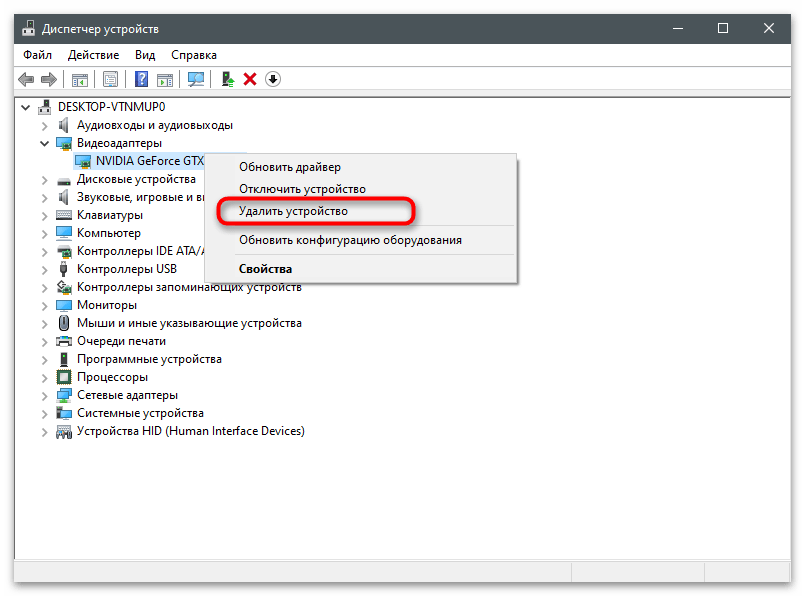Minimize the Диспетчер устройств window
The width and height of the screenshot is (805, 596).
pos(678,28)
